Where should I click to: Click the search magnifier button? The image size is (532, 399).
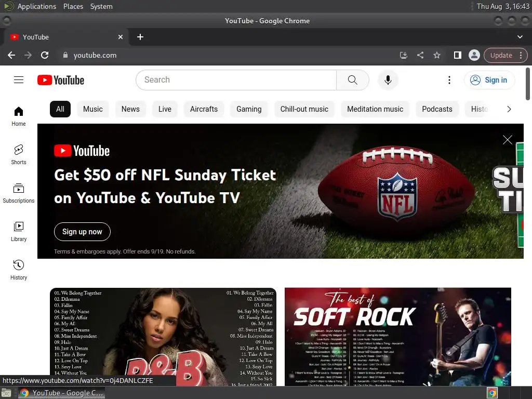point(353,80)
